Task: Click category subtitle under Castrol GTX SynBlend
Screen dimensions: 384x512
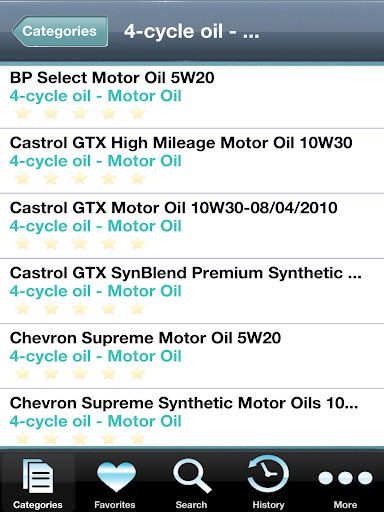Action: pos(96,291)
